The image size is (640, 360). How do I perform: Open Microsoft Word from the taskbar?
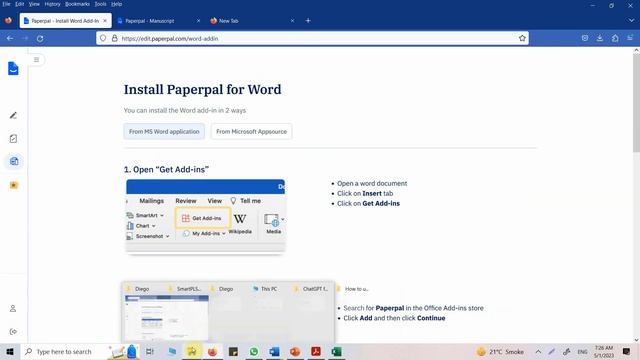(x=274, y=351)
